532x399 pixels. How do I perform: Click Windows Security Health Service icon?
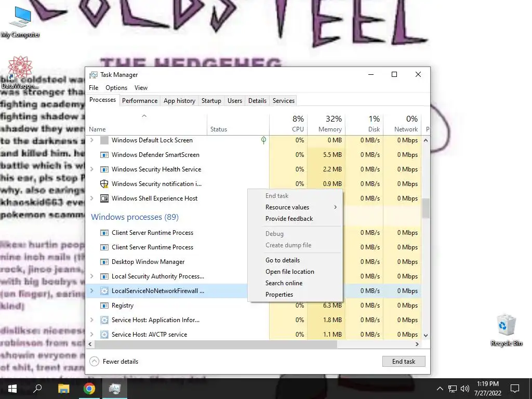tap(104, 169)
